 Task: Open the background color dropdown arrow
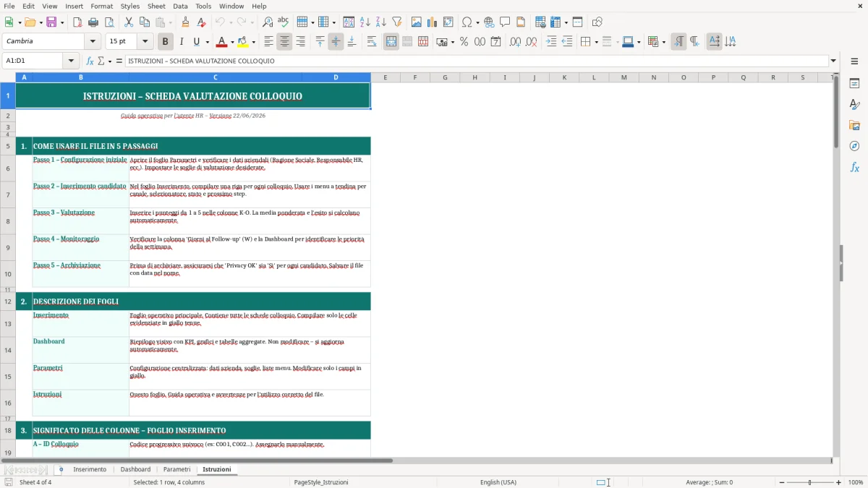pos(253,42)
